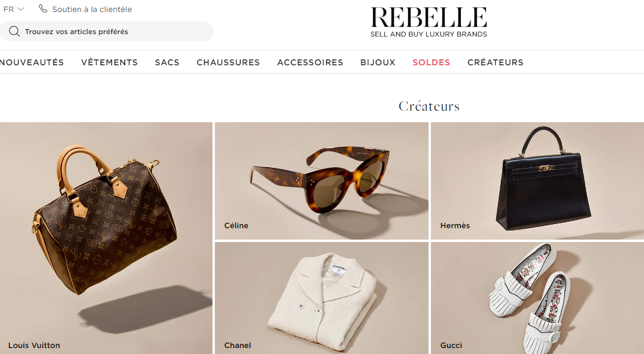Click the Chanel label text
The image size is (644, 354).
(x=238, y=346)
